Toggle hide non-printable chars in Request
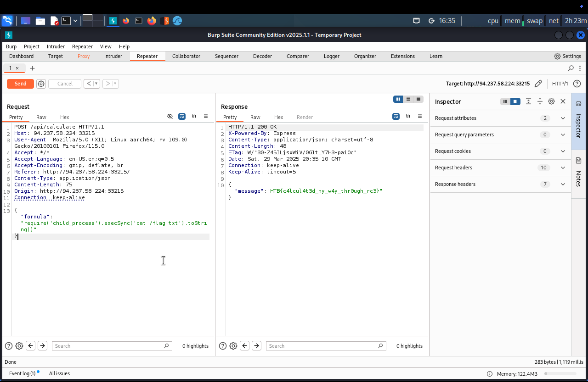This screenshot has width=588, height=382. pos(170,116)
